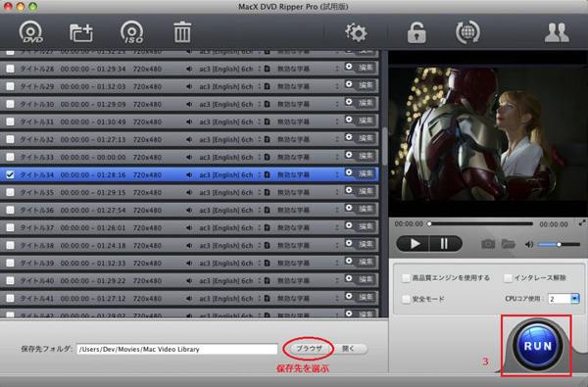588x387 pixels.
Task: Mute preview with the speaker icon
Action: (x=529, y=245)
